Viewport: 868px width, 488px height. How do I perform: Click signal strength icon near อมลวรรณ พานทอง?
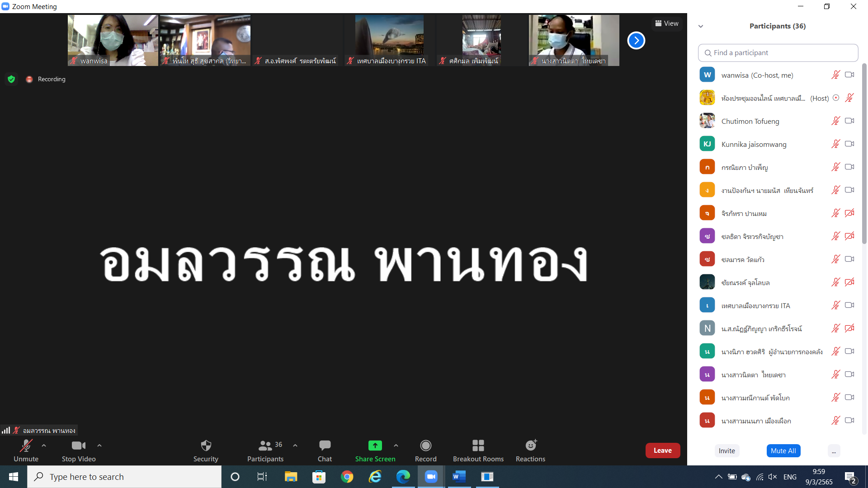point(6,430)
